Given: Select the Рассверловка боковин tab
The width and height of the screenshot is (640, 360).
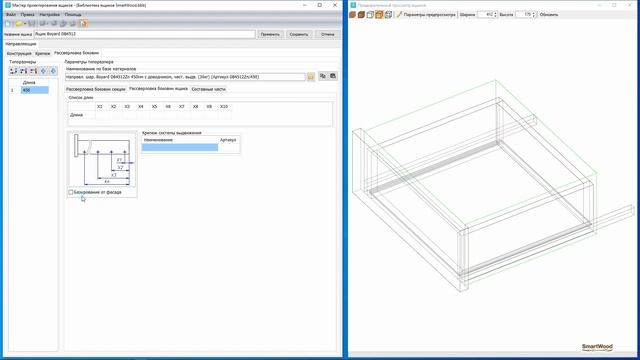Looking at the screenshot, I should tap(76, 53).
